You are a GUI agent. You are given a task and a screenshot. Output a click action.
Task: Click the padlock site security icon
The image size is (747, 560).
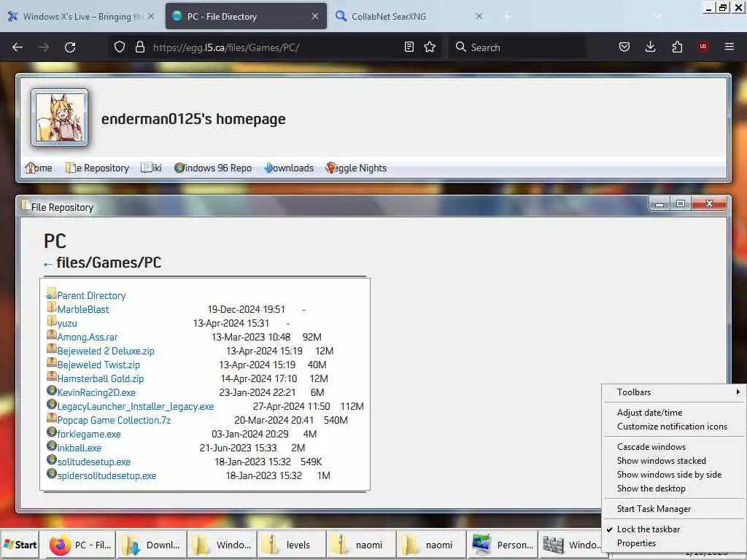[x=140, y=47]
